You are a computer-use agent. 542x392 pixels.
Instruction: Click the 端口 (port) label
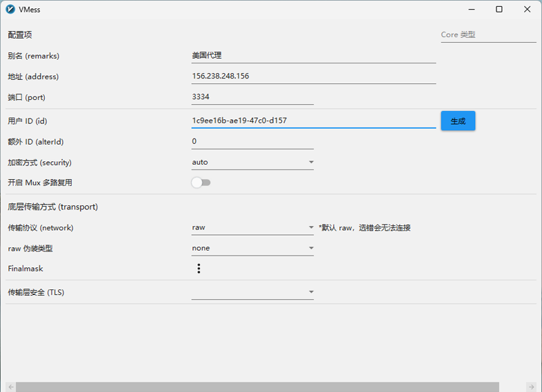[x=27, y=97]
